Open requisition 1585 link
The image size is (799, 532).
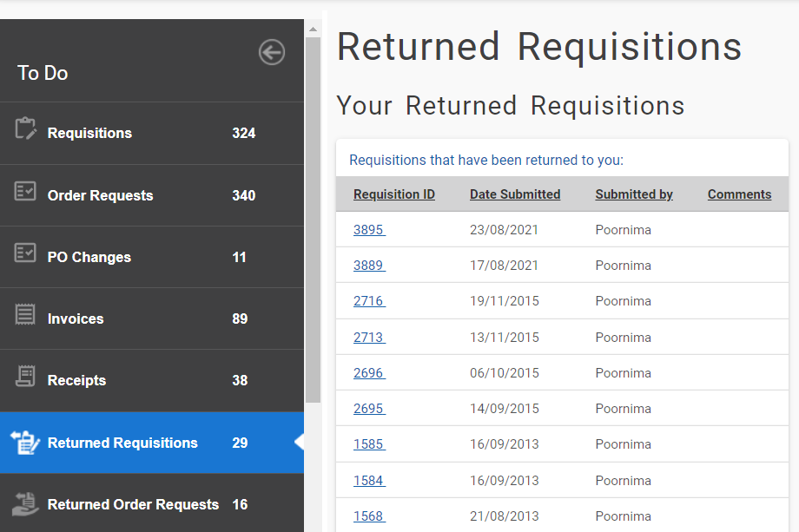[369, 444]
